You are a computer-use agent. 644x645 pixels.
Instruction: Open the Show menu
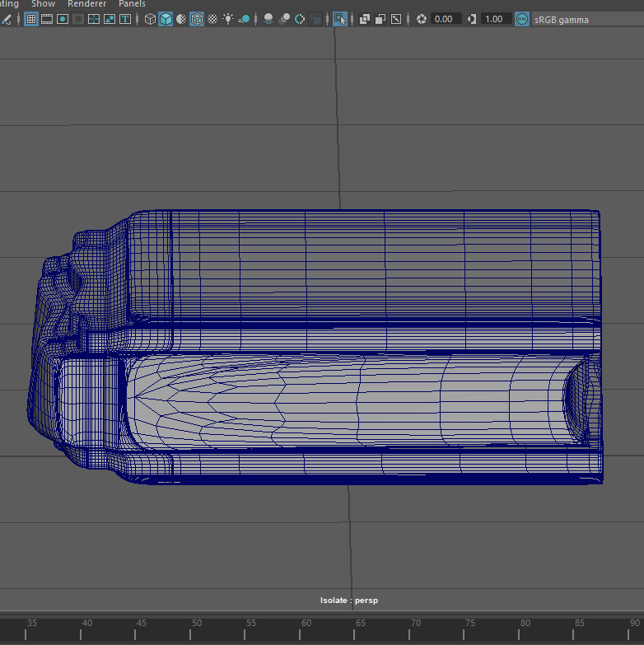pos(43,4)
